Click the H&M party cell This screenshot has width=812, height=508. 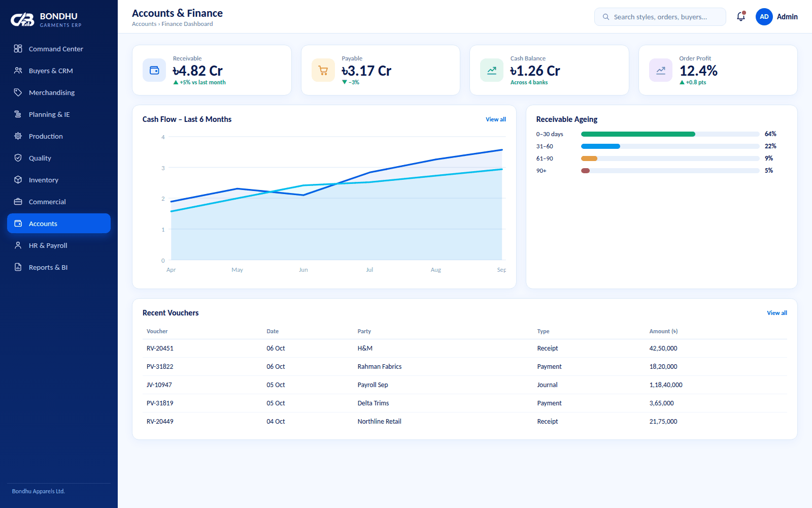pyautogui.click(x=365, y=348)
